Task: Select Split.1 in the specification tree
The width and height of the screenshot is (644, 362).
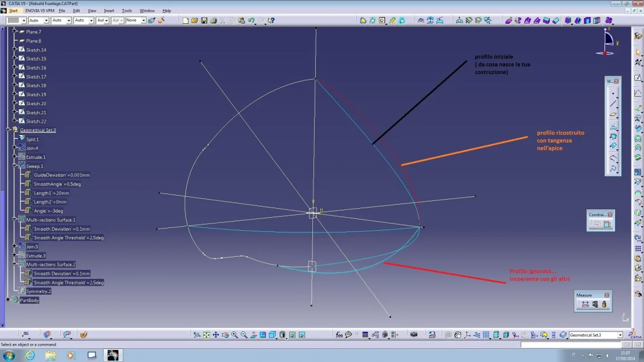Action: [32, 140]
